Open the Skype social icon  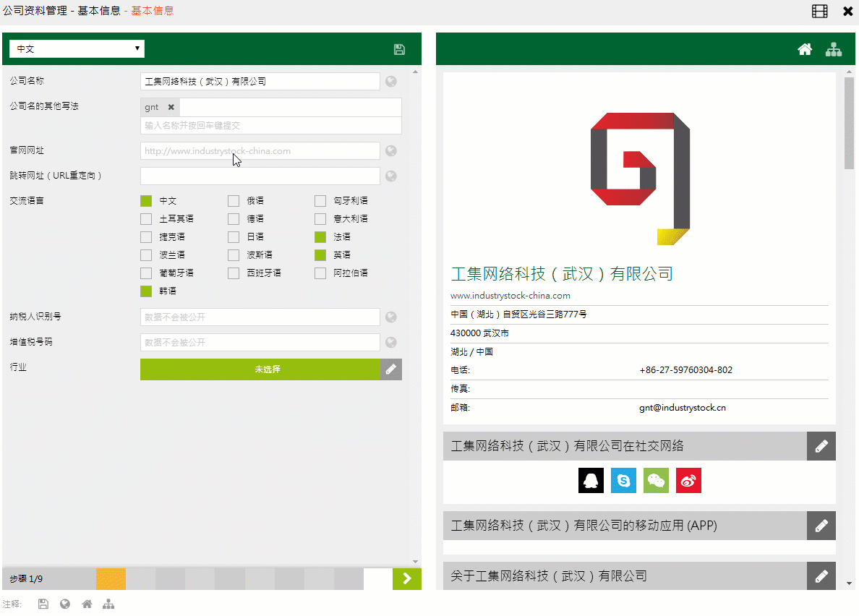point(623,481)
